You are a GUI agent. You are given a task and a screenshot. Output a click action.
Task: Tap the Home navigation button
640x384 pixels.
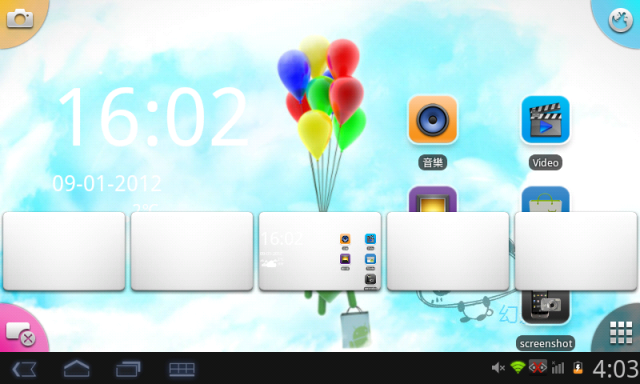tap(76, 369)
